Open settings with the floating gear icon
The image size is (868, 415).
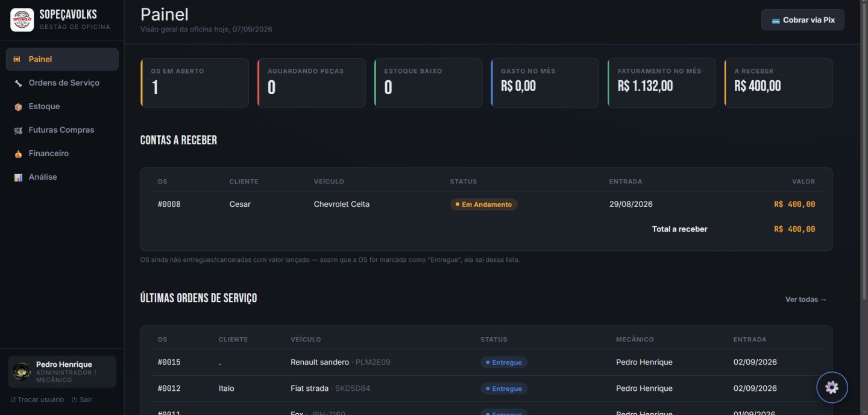[832, 387]
